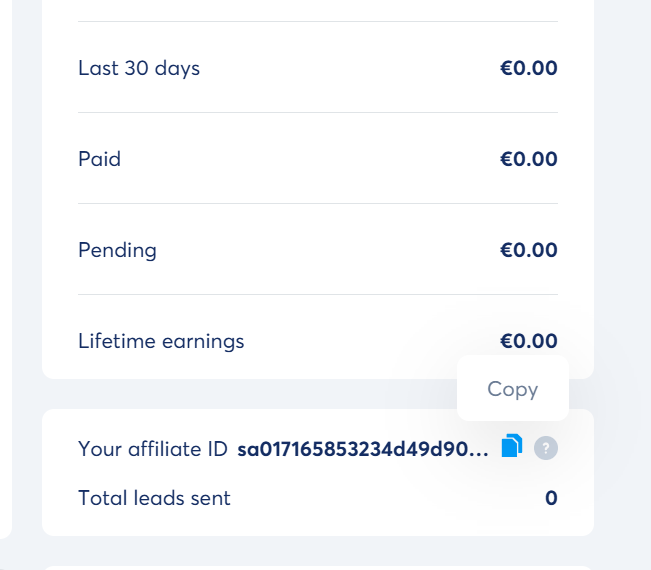Select the truncated affiliate ID value
651x570 pixels.
(x=363, y=449)
